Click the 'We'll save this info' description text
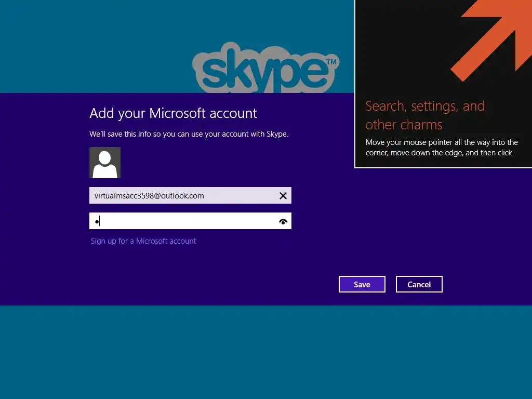Image resolution: width=532 pixels, height=399 pixels. click(x=189, y=134)
